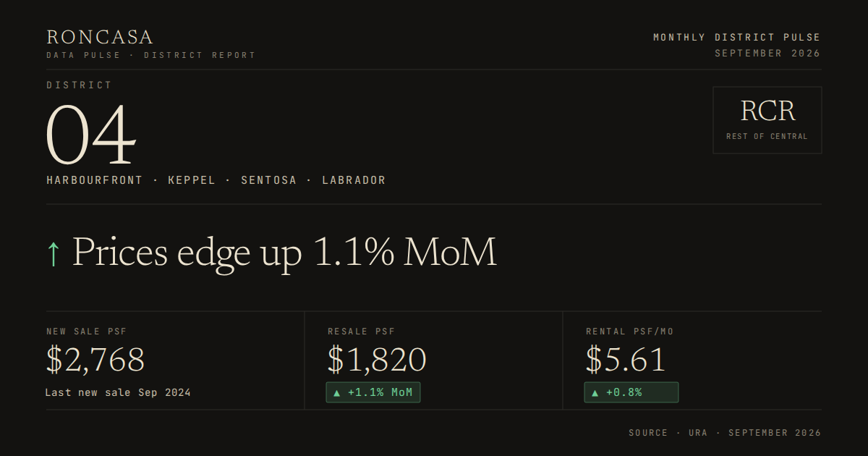Click the green up arrow beside headline
Viewport: 868px width, 456px height.
coord(54,253)
